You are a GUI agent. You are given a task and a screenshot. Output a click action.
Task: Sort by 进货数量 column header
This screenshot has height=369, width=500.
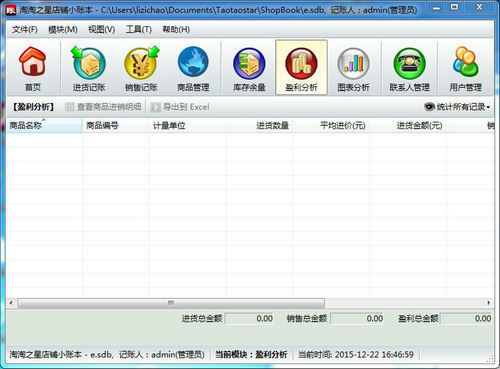pos(259,126)
